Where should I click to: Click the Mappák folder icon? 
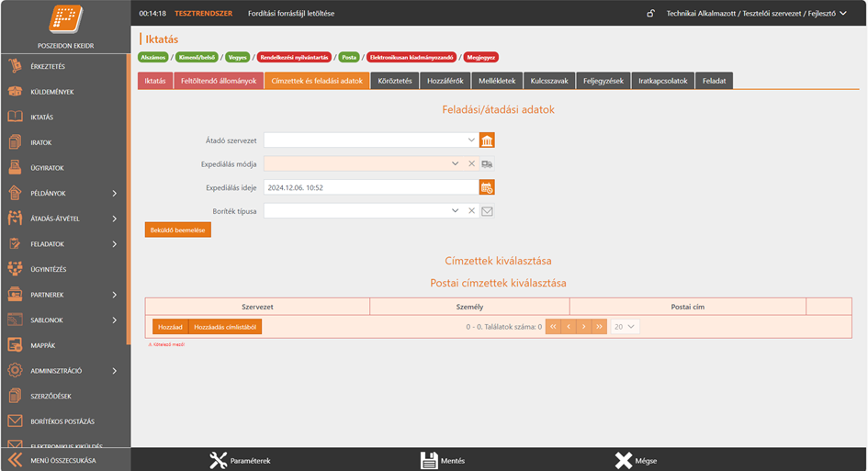tap(15, 345)
